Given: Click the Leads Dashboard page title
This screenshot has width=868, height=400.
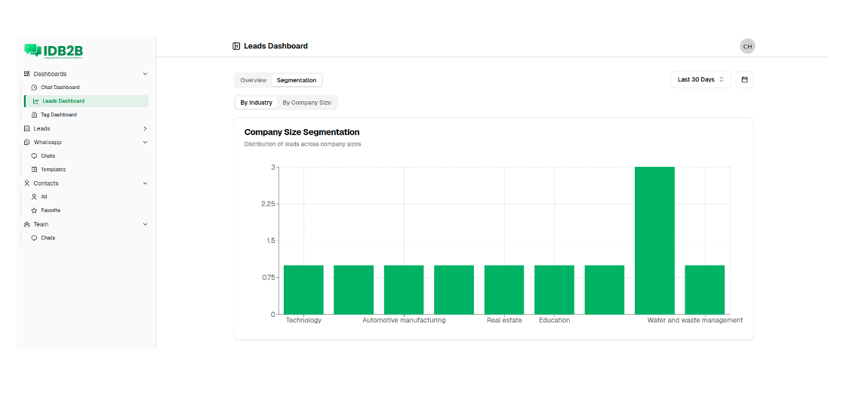Looking at the screenshot, I should click(x=275, y=46).
